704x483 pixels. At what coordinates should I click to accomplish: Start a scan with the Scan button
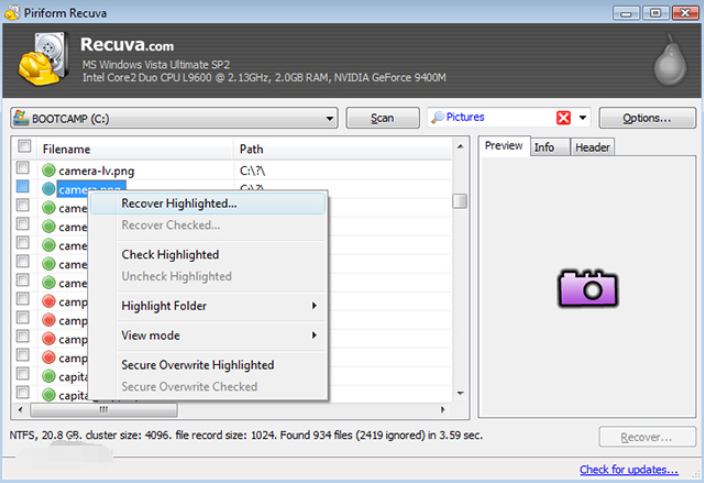pos(383,118)
